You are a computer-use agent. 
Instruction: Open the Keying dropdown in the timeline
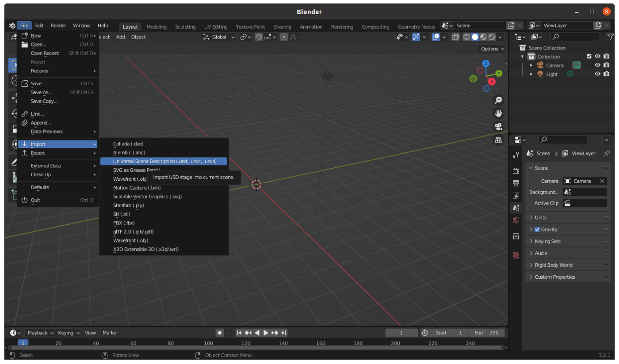coord(68,333)
